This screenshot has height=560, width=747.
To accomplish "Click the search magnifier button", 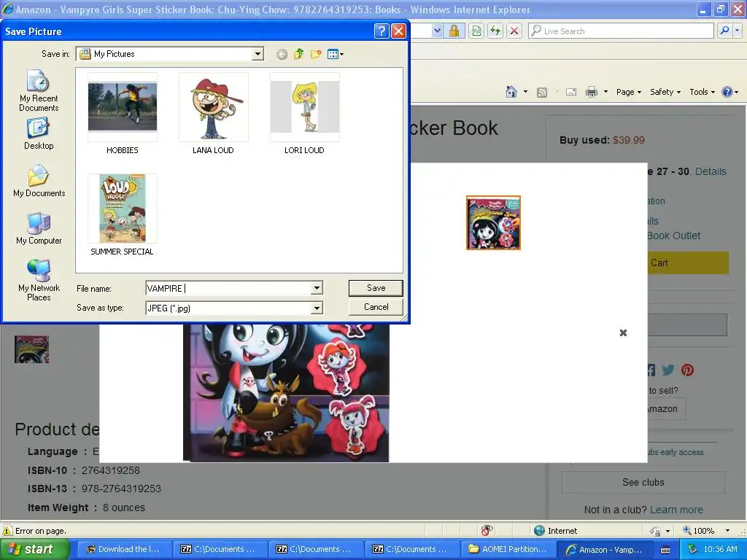I will (x=724, y=31).
